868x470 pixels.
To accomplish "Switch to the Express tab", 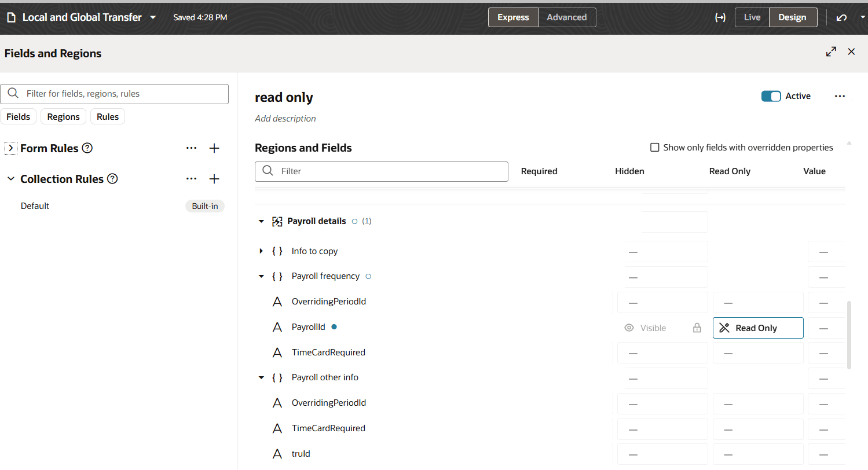I will tap(512, 17).
